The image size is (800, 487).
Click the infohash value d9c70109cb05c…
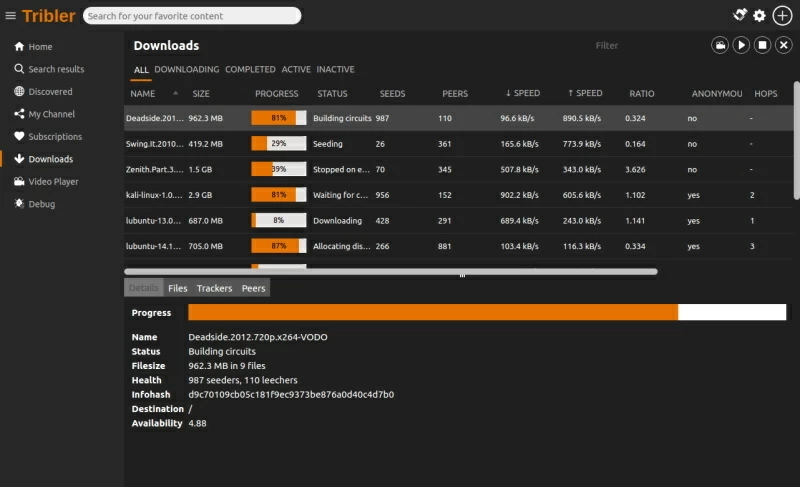[291, 394]
